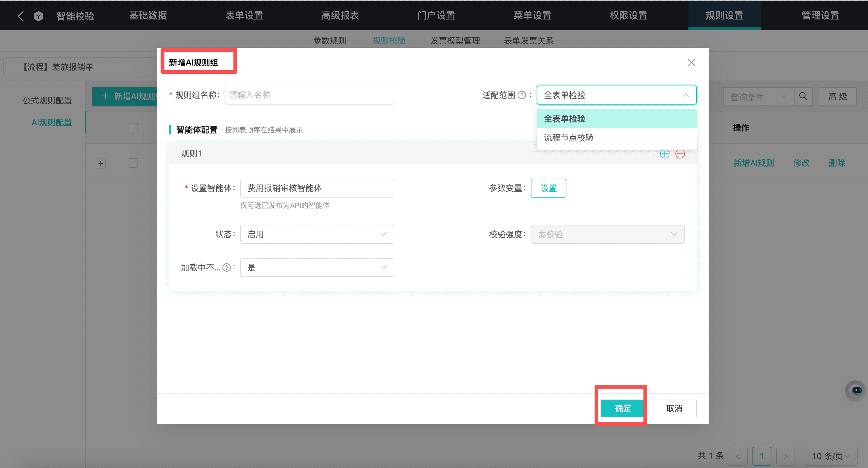868x468 pixels.
Task: Open the 校验强度 dropdown
Action: [x=608, y=234]
